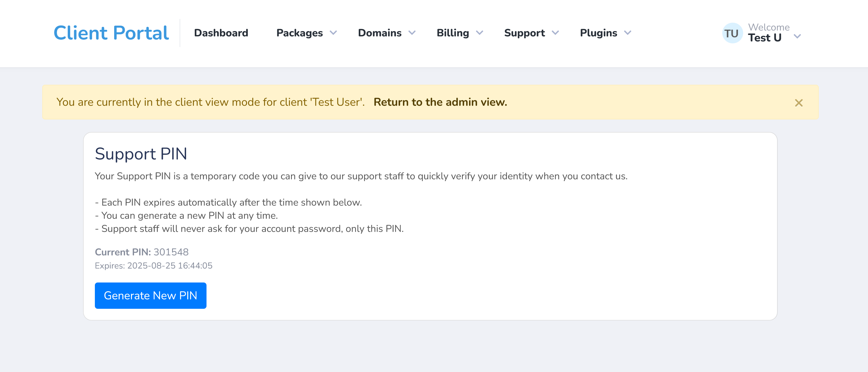Expand the Packages menu chevron
868x372 pixels.
point(333,33)
